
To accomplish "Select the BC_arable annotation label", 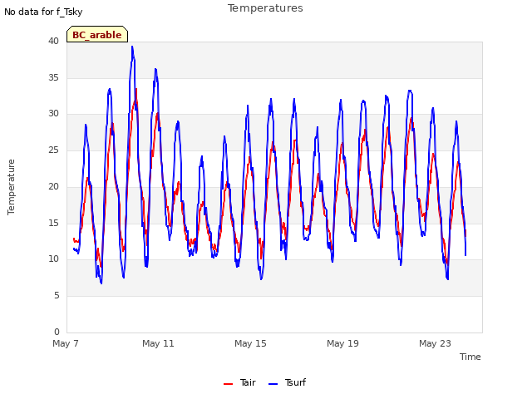I will click(x=97, y=34).
